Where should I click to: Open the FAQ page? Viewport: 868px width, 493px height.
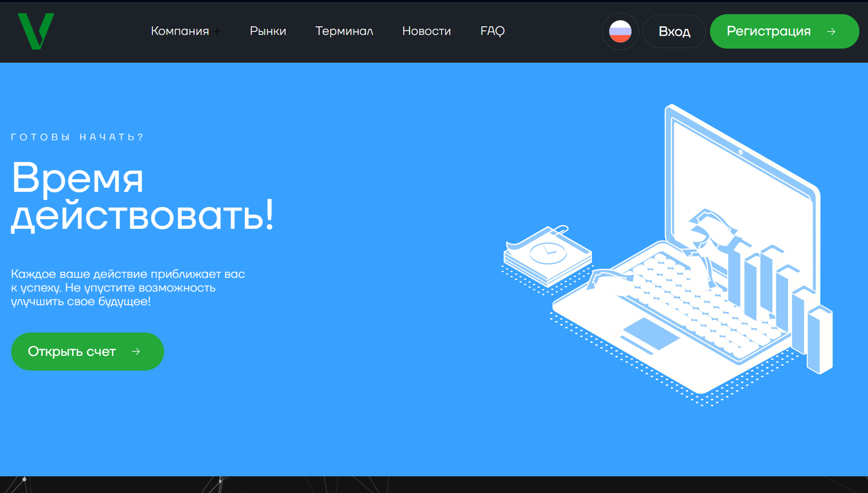[492, 31]
